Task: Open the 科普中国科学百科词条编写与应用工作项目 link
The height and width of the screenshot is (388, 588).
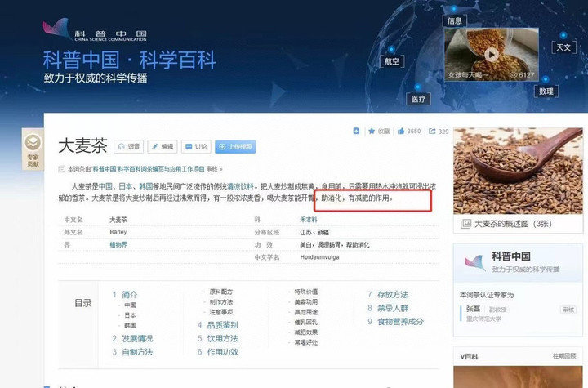Action: [149, 169]
